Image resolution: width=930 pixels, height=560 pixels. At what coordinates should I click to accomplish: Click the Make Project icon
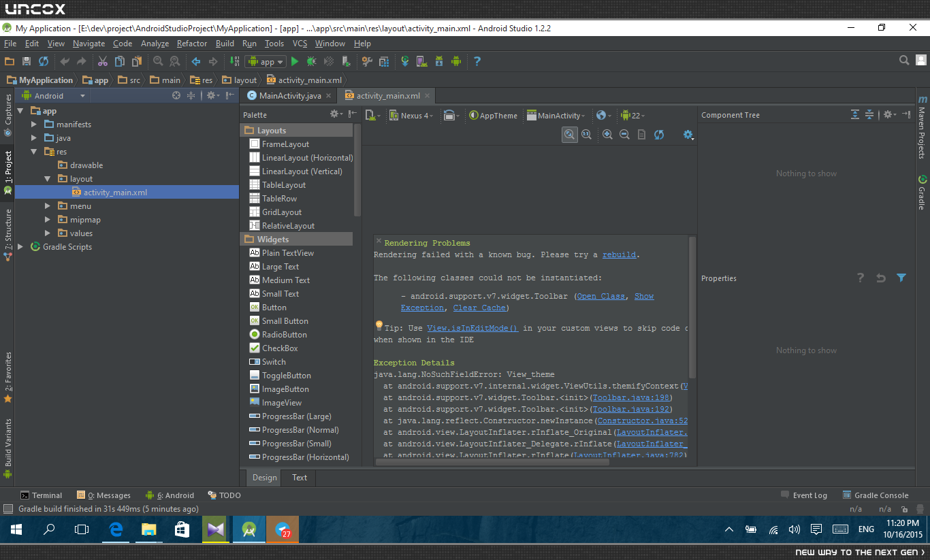(x=234, y=61)
